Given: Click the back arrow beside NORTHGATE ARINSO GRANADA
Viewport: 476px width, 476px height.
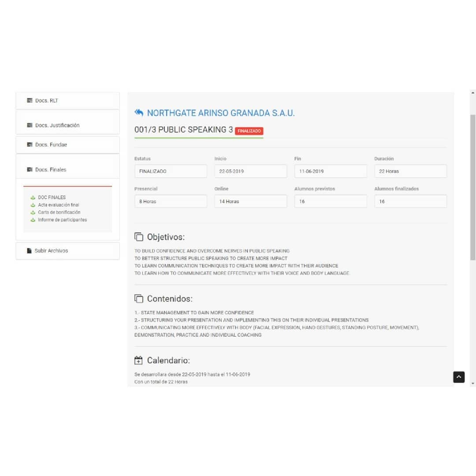Looking at the screenshot, I should tap(139, 113).
